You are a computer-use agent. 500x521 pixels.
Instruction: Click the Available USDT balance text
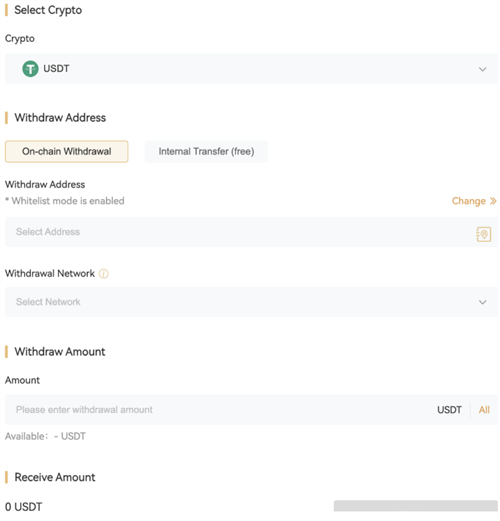(45, 436)
